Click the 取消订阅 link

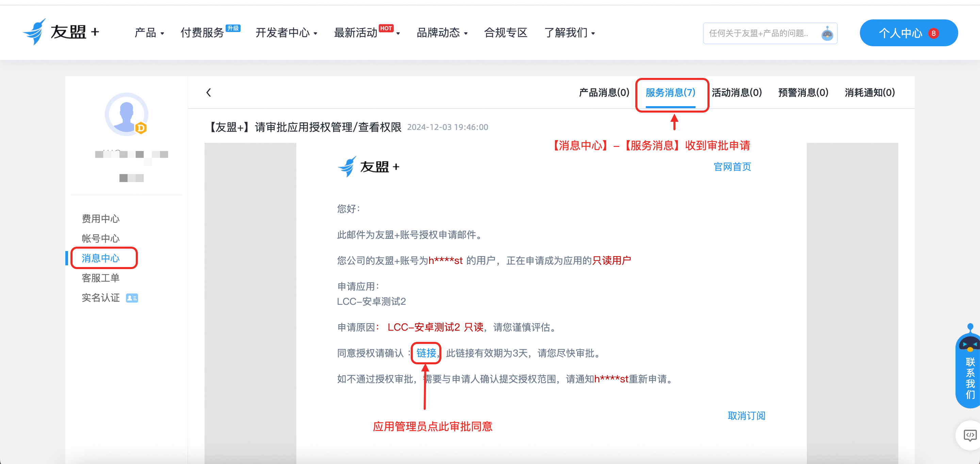tap(747, 416)
